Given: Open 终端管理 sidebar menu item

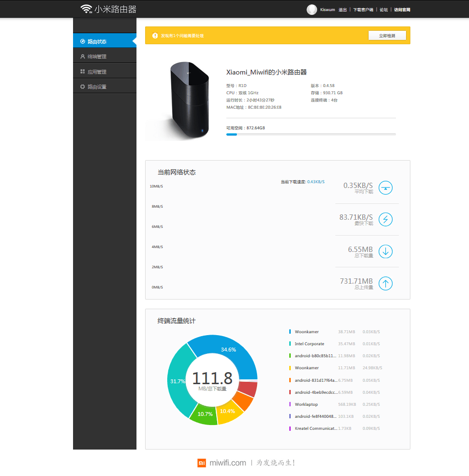Looking at the screenshot, I should coord(105,56).
